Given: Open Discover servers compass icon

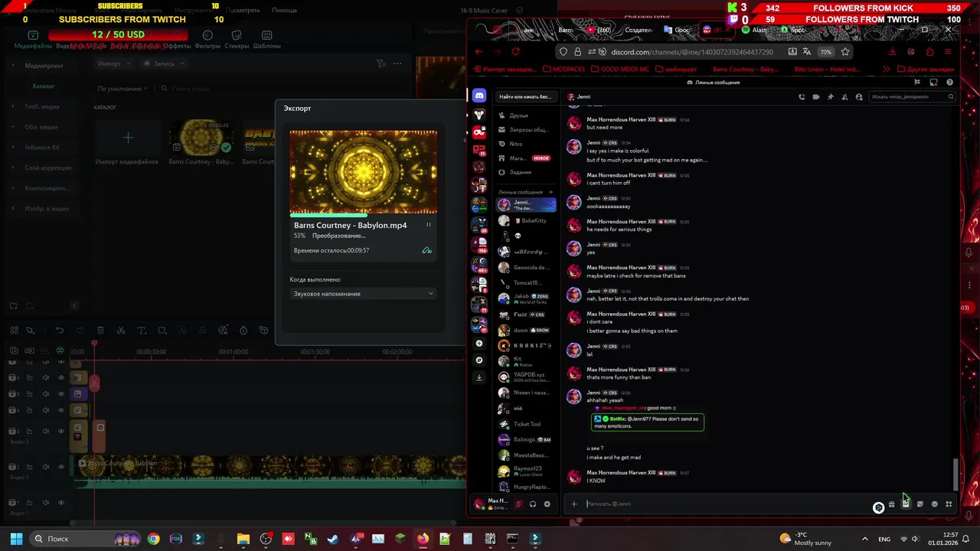Looking at the screenshot, I should (479, 360).
